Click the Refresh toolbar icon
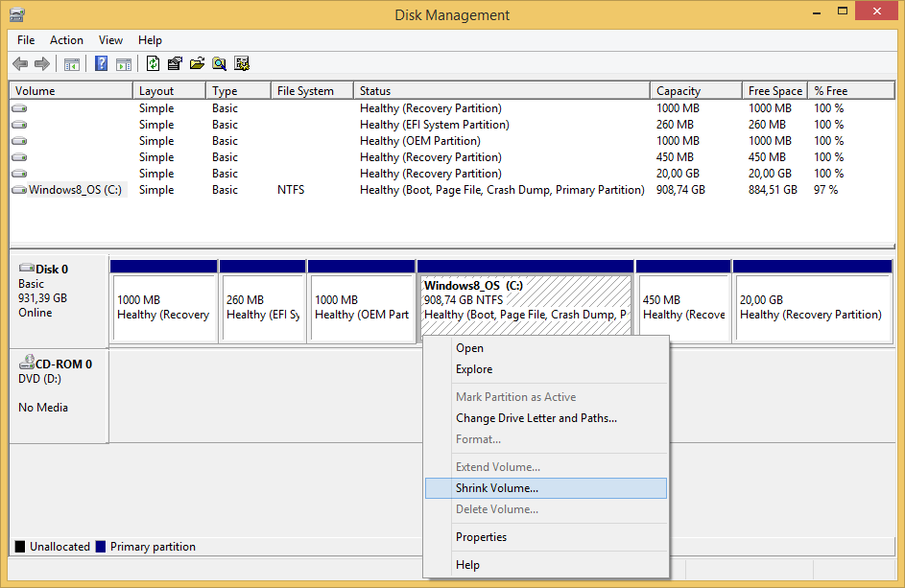The width and height of the screenshot is (905, 588). 153,64
